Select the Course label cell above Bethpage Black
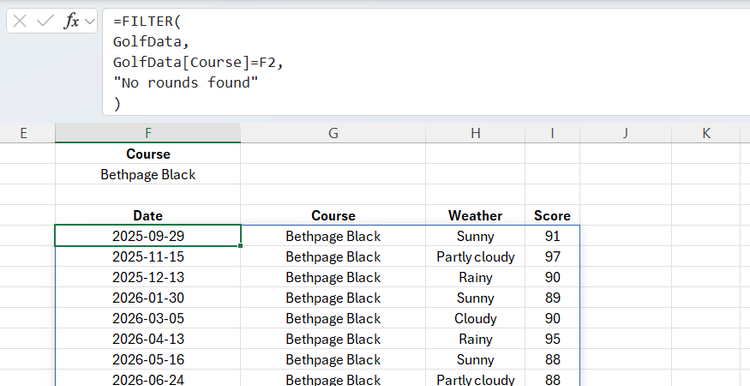 [x=148, y=154]
